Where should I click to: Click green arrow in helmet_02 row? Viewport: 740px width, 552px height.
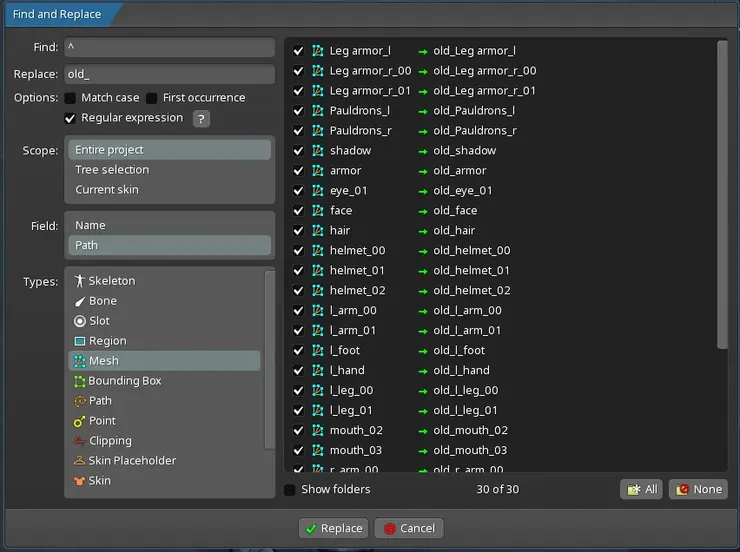[423, 291]
